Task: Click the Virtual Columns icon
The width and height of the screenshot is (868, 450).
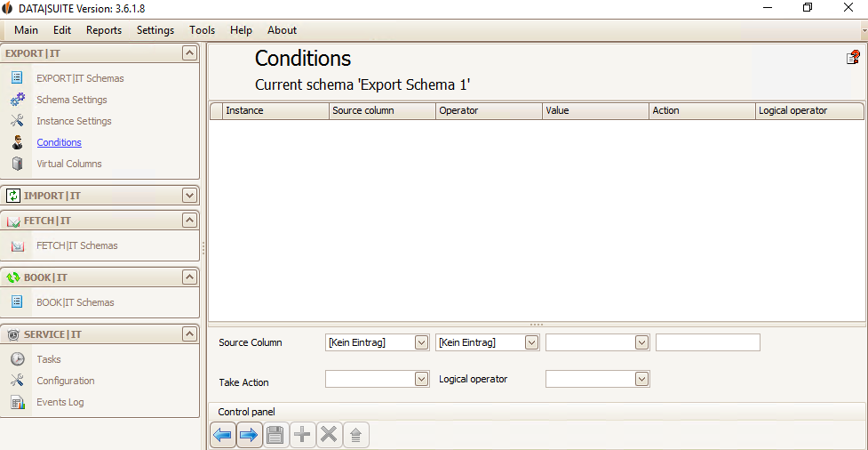Action: pos(17,164)
